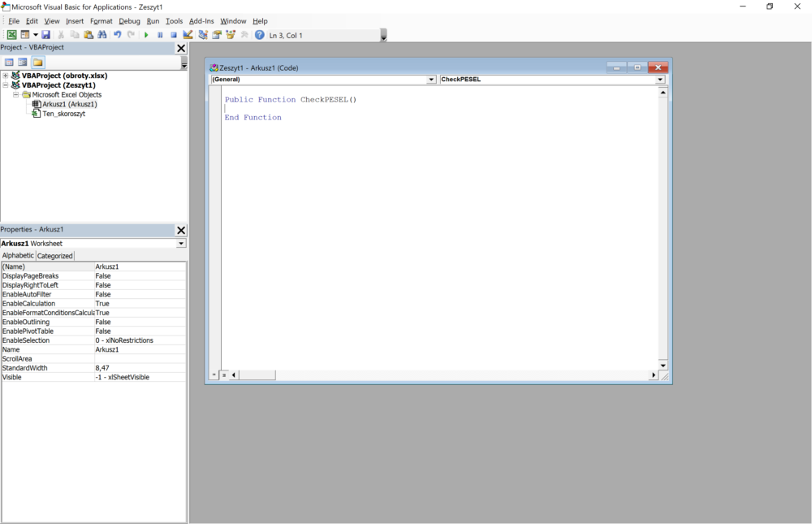Open Visual Basic Help question mark icon
Image resolution: width=812 pixels, height=524 pixels.
(260, 35)
